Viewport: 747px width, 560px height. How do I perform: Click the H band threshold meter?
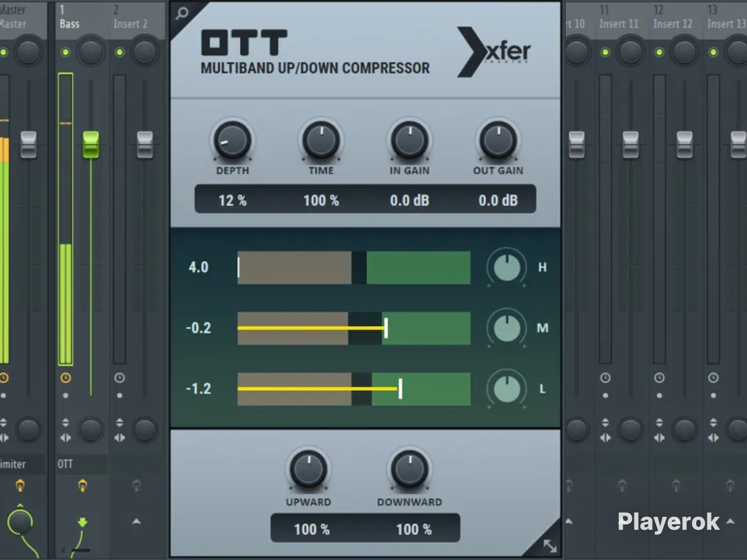tap(354, 268)
